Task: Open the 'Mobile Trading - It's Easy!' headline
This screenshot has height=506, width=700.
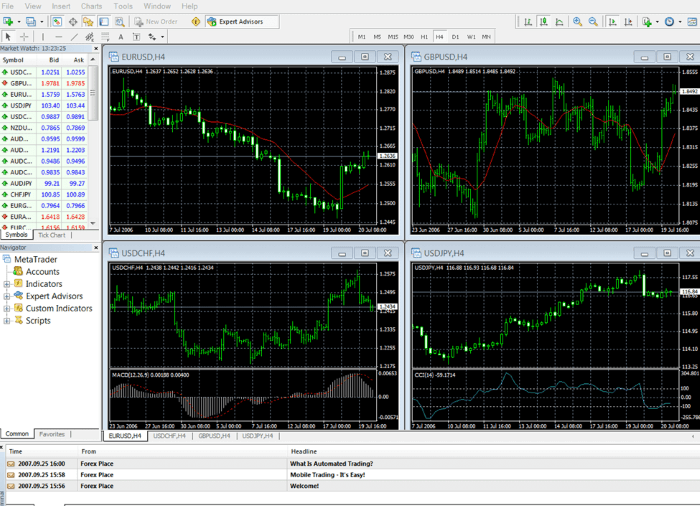Action: click(x=327, y=475)
